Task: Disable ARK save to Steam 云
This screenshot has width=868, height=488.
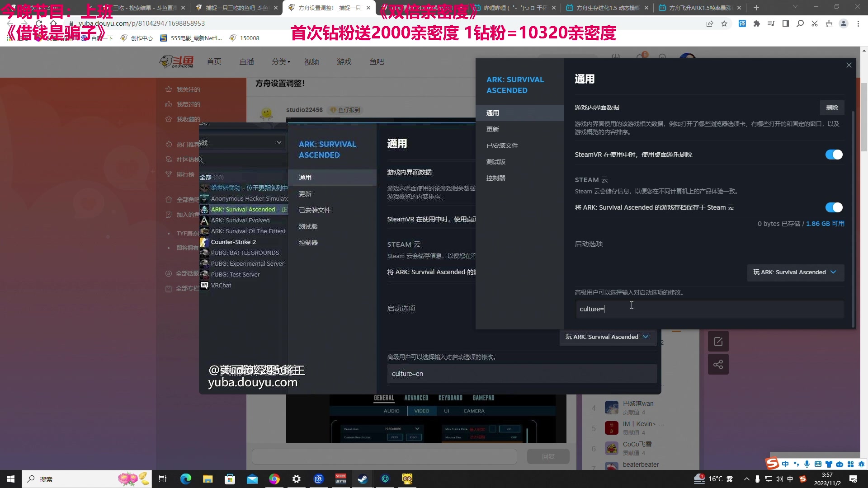Action: tap(834, 207)
